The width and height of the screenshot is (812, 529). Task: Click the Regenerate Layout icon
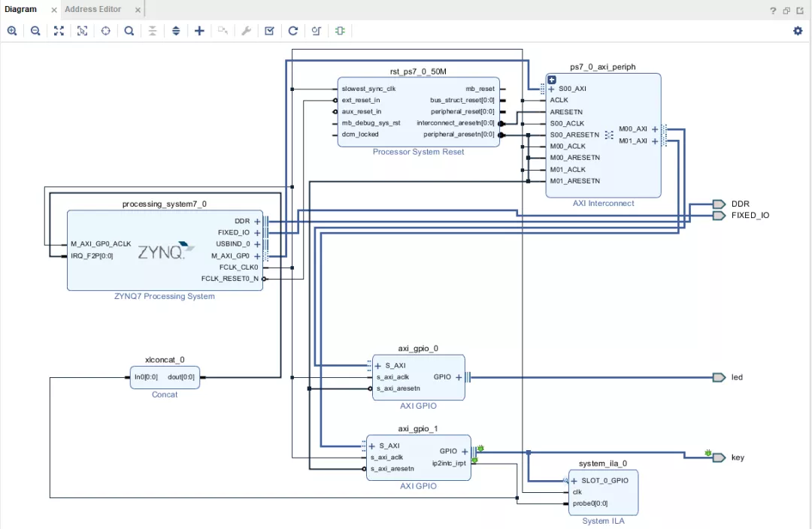click(x=293, y=31)
